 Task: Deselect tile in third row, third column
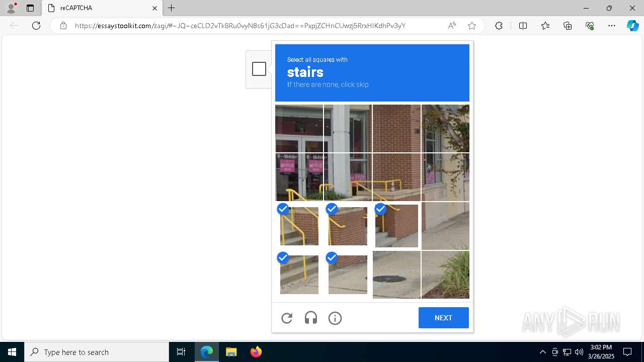click(396, 226)
